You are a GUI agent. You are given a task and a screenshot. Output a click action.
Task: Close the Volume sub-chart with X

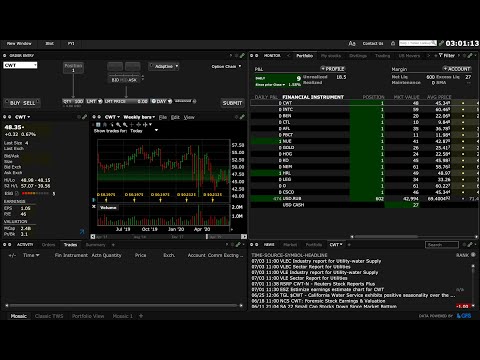[x=94, y=207]
